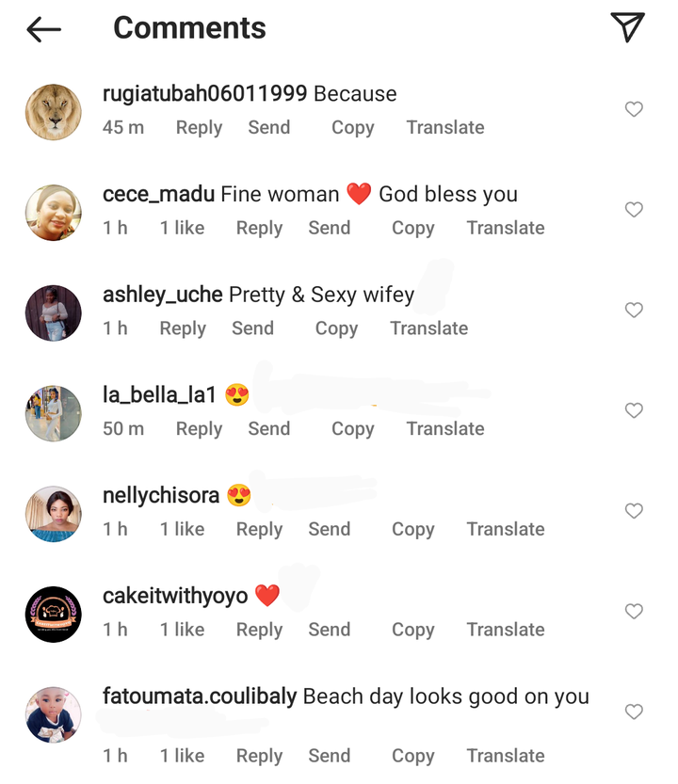
Task: Reply to fatoumata.coulibaly's comment
Action: pos(259,756)
